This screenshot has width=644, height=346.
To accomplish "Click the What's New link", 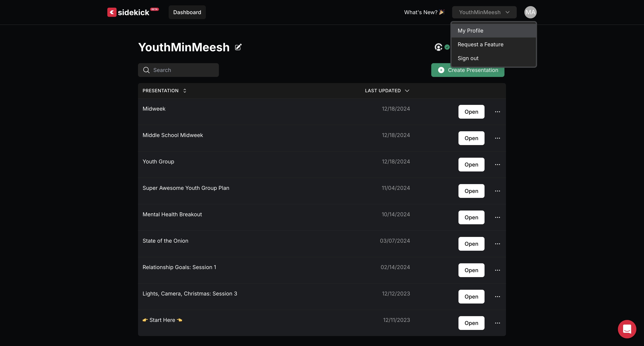I will pos(424,12).
